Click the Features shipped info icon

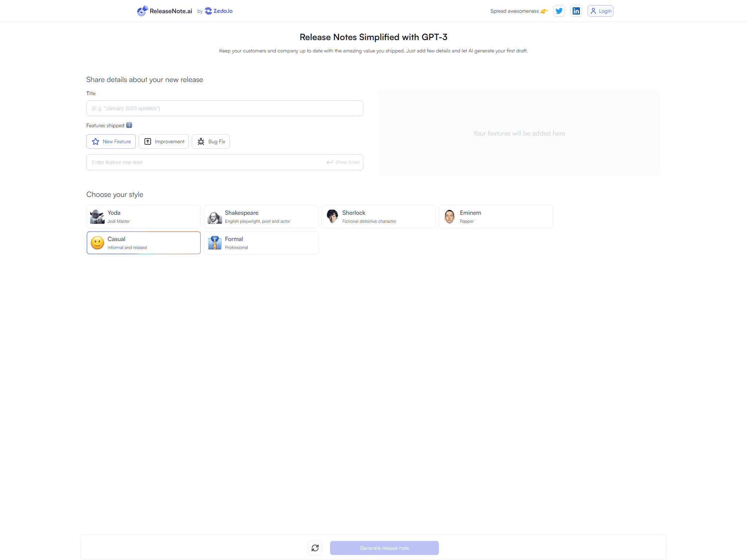tap(129, 125)
